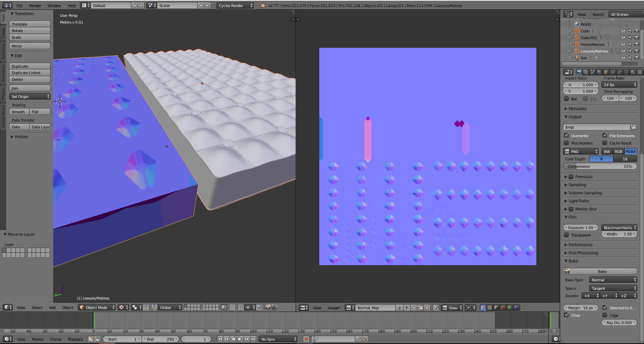
Task: Open the Render menu
Action: tap(35, 5)
